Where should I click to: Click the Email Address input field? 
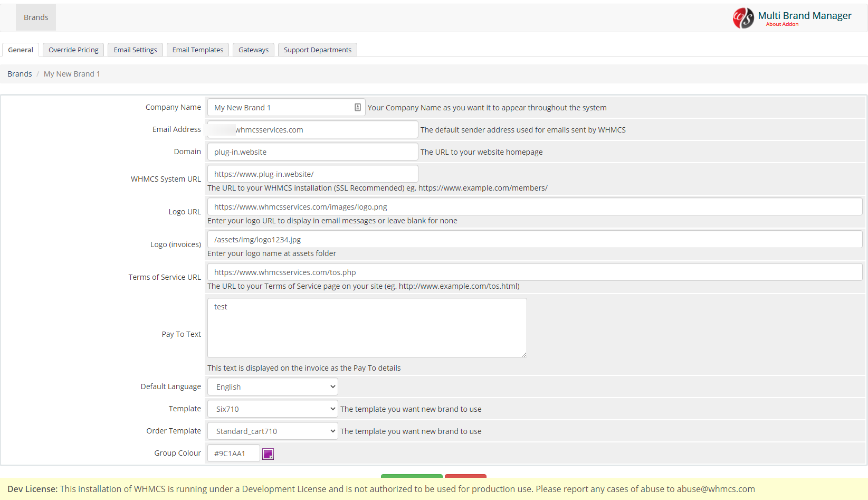pyautogui.click(x=313, y=129)
